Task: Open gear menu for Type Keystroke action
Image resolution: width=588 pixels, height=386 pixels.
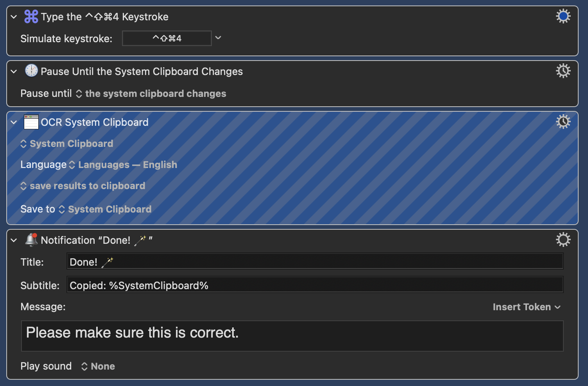Action: [x=563, y=16]
